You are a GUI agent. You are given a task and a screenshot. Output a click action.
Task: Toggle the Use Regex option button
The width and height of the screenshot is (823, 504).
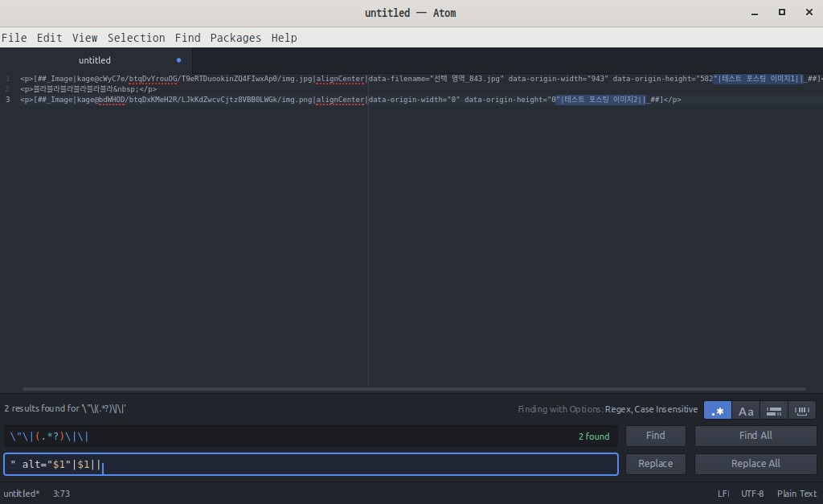pos(718,411)
